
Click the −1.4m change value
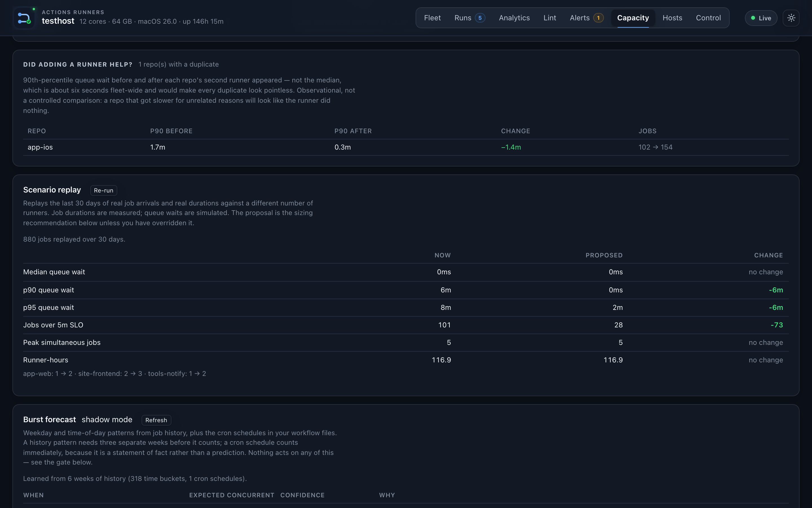(x=511, y=147)
